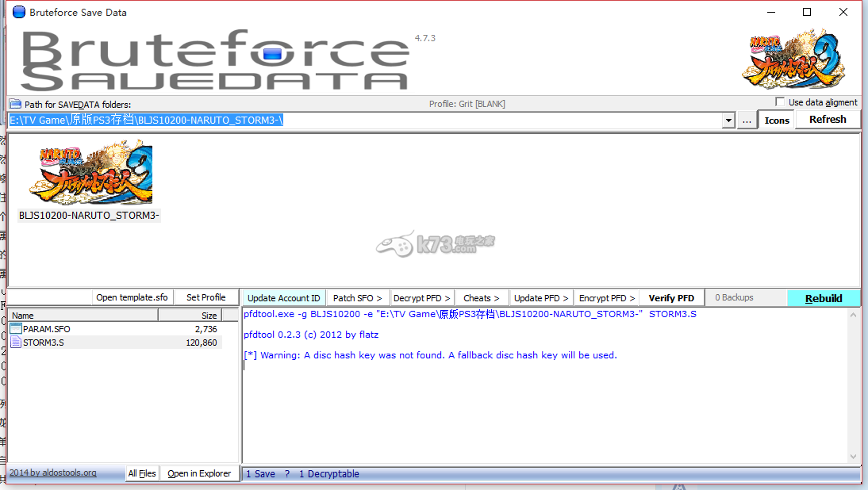The image size is (868, 490).
Task: Close the Bruteforce Save Data window
Action: click(843, 12)
